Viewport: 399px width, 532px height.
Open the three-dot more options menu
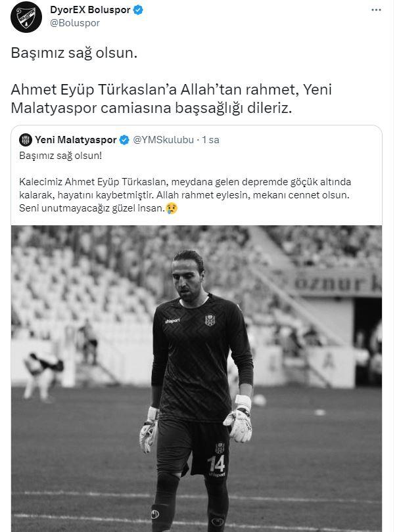click(x=376, y=10)
